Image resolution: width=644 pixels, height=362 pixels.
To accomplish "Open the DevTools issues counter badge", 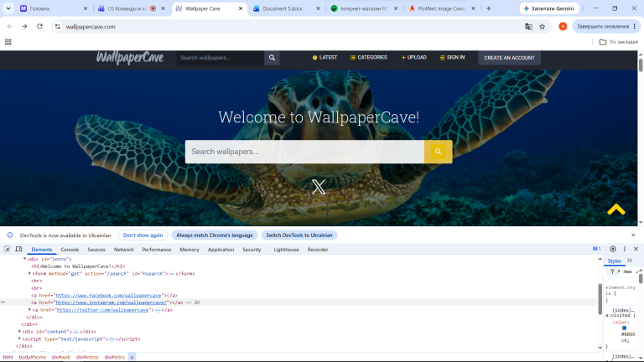I will pos(596,249).
